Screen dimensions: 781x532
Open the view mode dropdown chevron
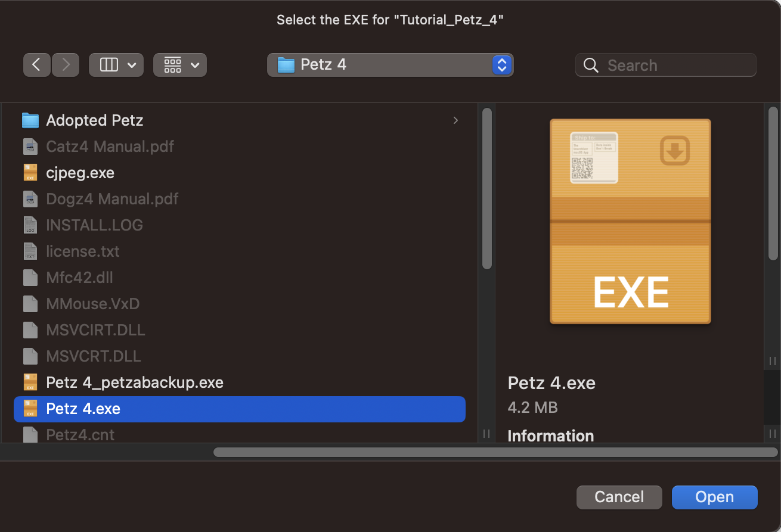pos(132,65)
